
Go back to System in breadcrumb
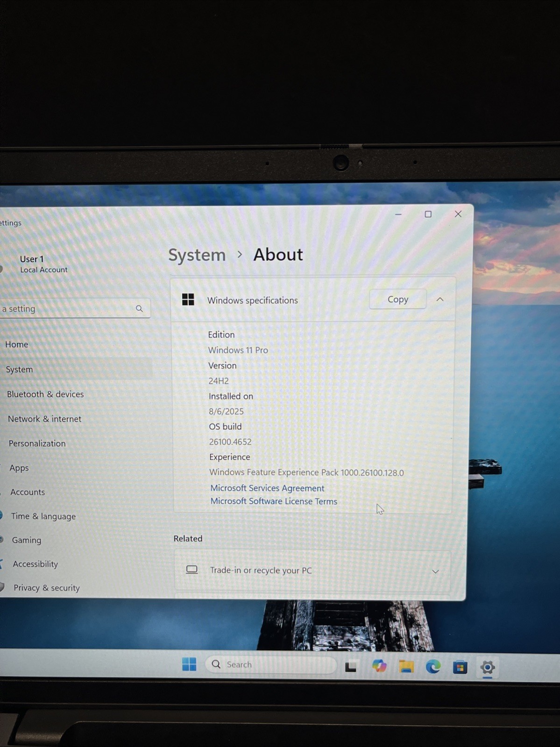tap(197, 255)
